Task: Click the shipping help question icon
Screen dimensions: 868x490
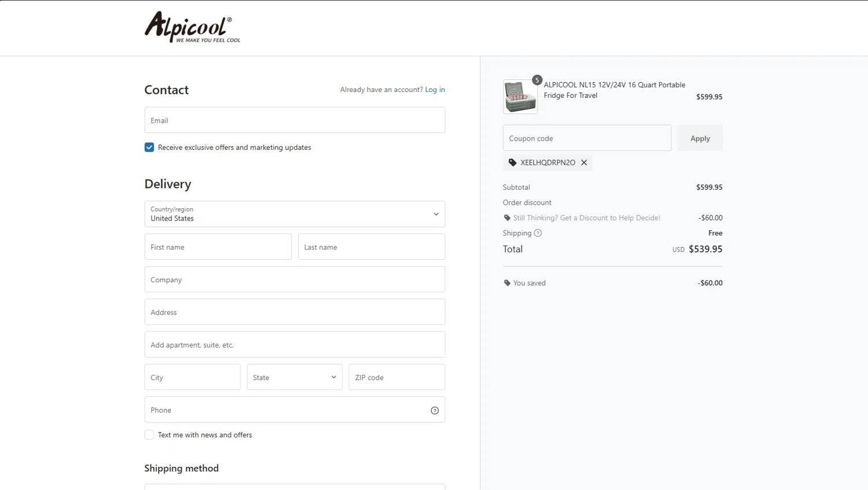Action: (x=538, y=233)
